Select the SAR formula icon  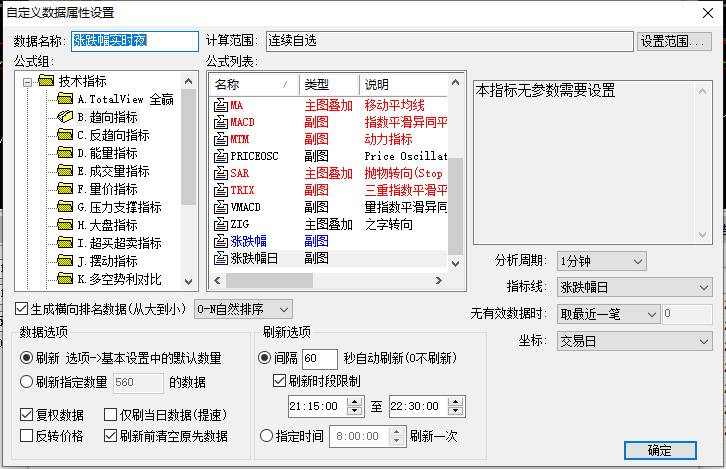[221, 173]
